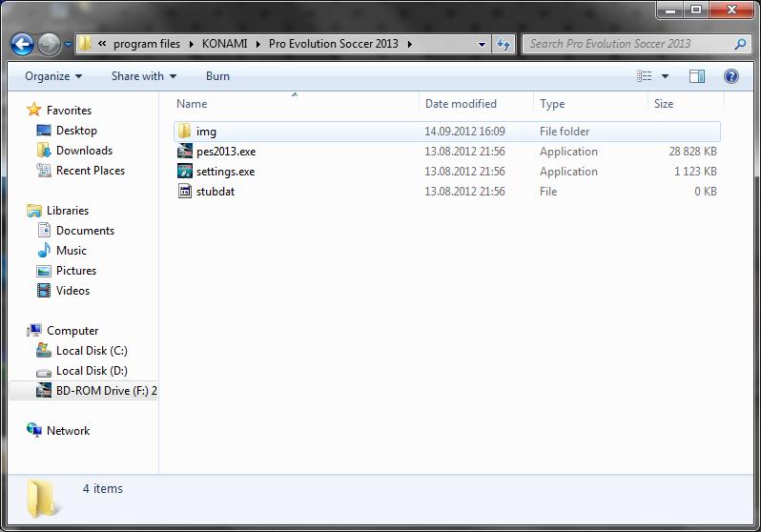Select the stubdat file icon
This screenshot has width=761, height=532.
pos(184,192)
